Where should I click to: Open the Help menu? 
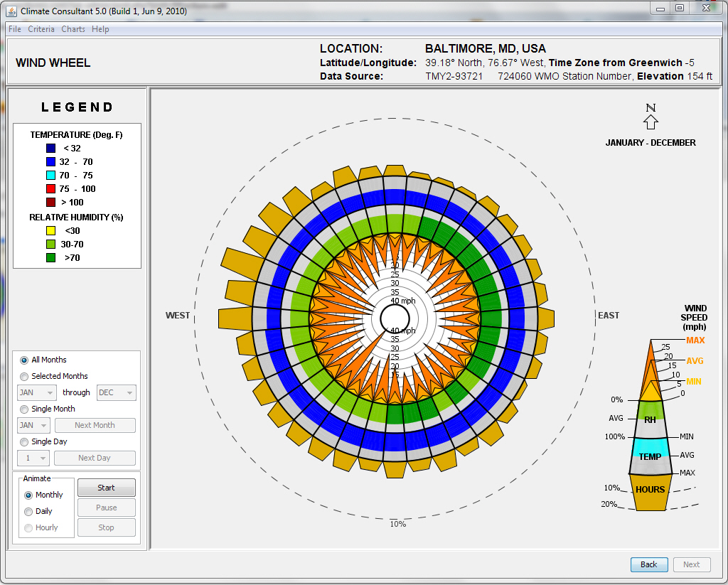coord(100,29)
